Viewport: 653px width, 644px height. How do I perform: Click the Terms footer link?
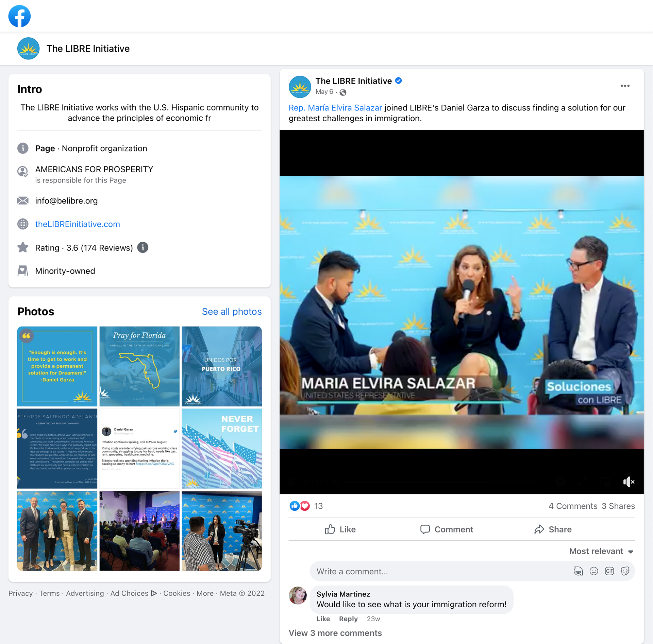(x=49, y=593)
